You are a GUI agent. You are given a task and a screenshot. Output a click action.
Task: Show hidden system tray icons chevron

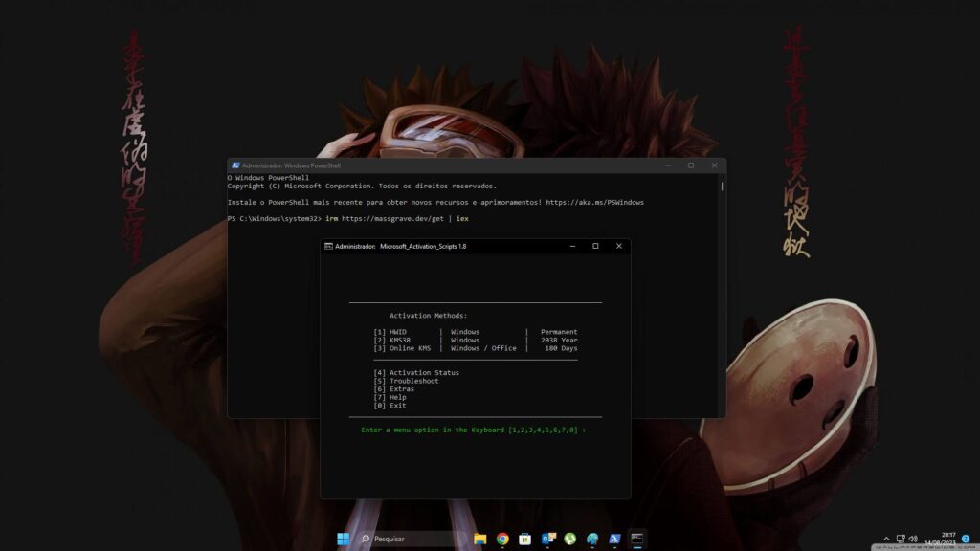pos(886,539)
